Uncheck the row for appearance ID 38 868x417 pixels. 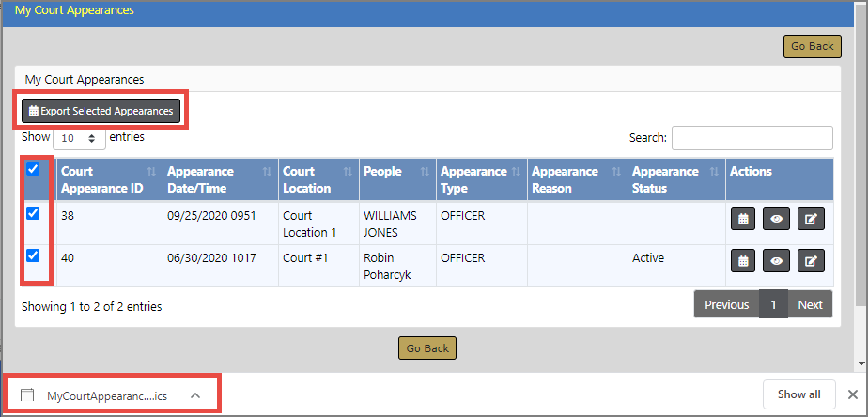[34, 213]
